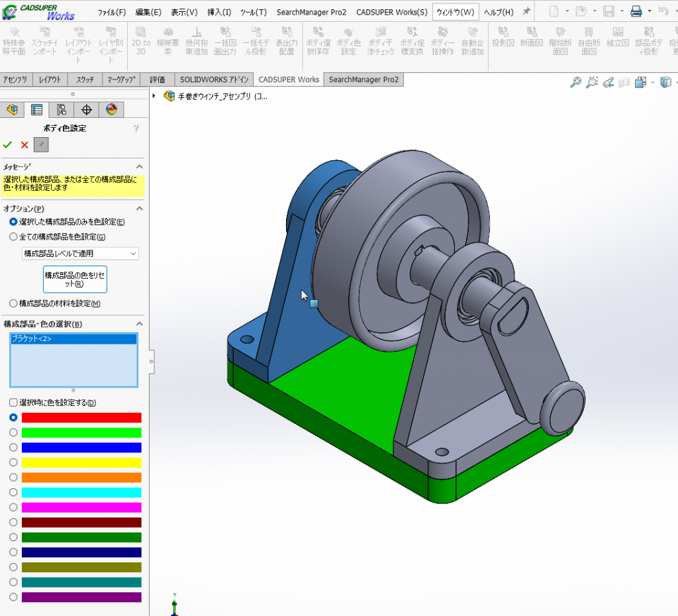This screenshot has width=678, height=616.
Task: Click the 構成部品の色をリセット button
Action: (75, 279)
